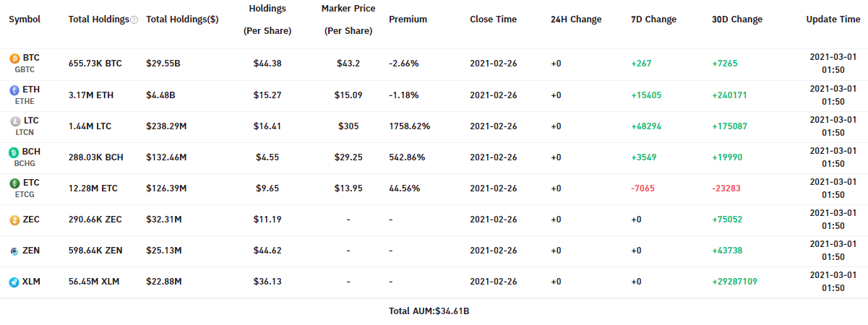The image size is (868, 325).
Task: Click the Premium column header
Action: tap(408, 19)
